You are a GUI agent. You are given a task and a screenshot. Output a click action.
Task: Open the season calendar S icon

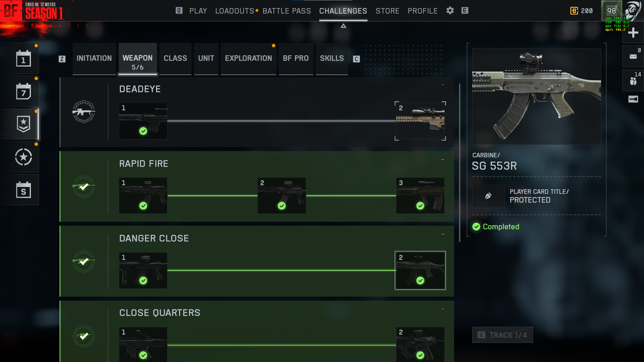pos(23,190)
